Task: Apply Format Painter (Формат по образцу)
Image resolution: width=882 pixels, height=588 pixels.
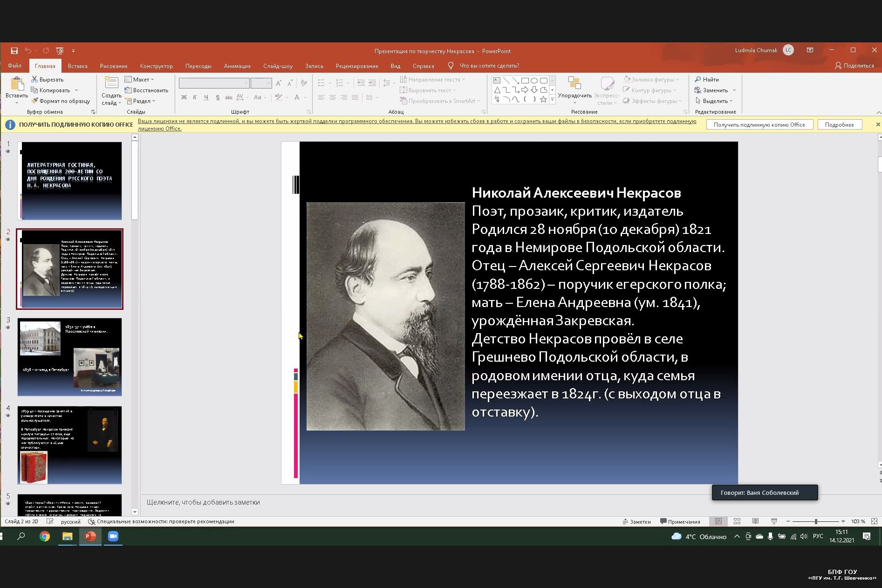Action: 61,101
